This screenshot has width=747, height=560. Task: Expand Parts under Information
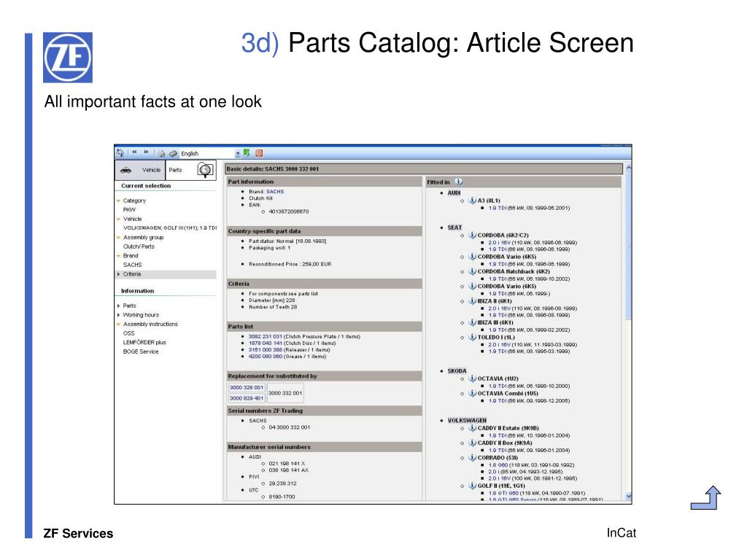click(118, 306)
